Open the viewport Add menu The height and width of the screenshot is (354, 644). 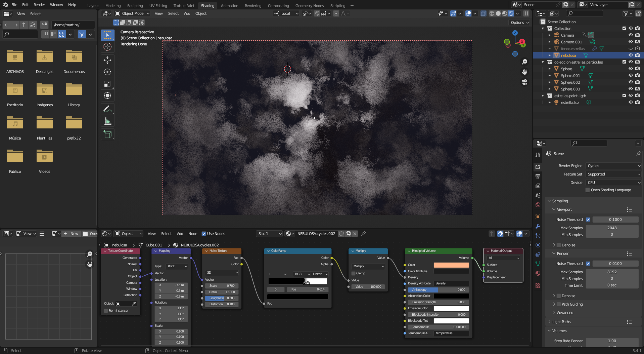point(187,13)
